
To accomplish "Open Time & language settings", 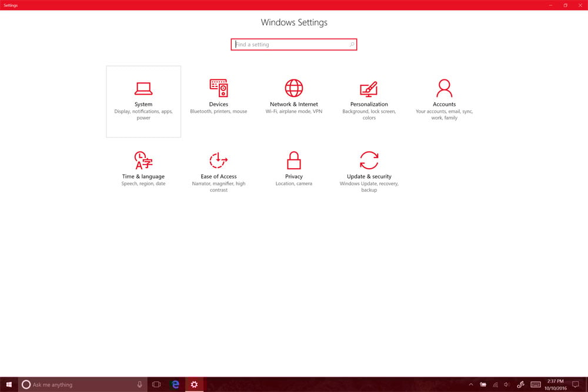I will [x=143, y=169].
